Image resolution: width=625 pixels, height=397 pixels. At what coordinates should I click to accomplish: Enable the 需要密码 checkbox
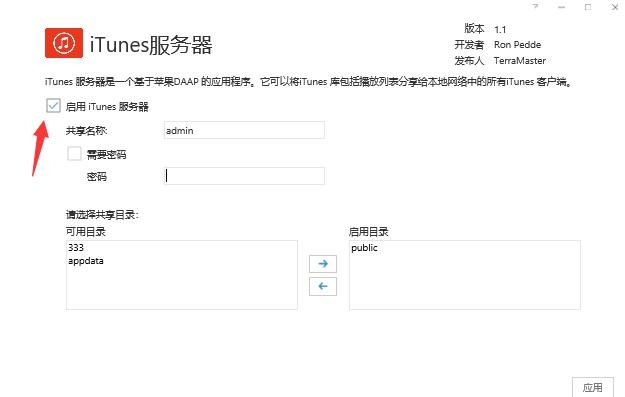click(x=74, y=153)
